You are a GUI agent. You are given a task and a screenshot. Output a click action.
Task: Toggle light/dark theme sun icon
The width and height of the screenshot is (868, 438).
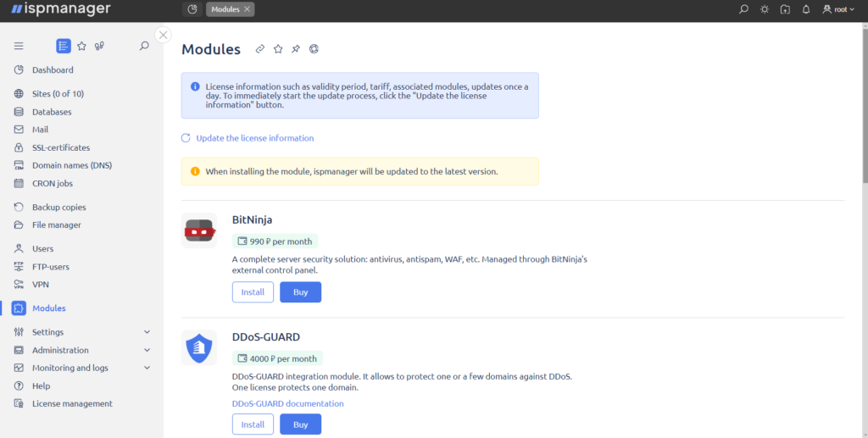tap(765, 9)
